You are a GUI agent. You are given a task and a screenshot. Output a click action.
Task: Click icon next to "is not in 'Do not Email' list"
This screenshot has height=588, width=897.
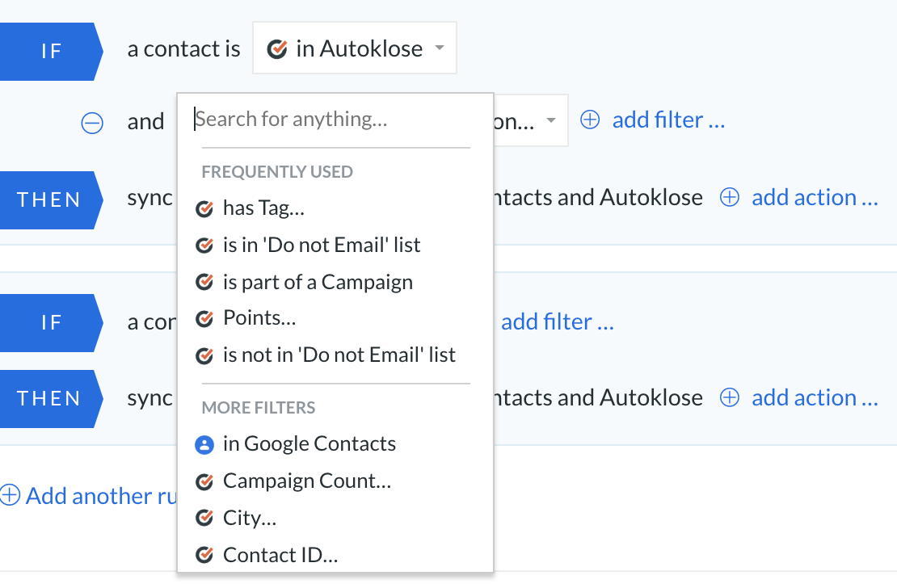click(x=204, y=355)
